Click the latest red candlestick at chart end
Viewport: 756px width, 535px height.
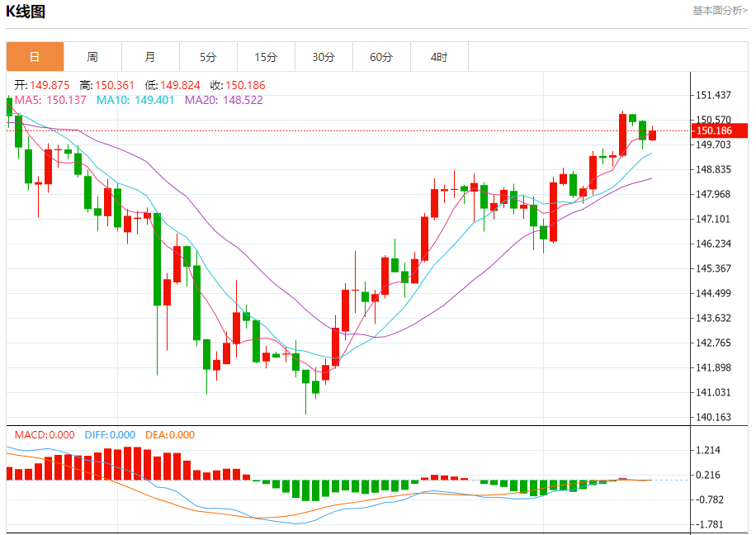pyautogui.click(x=652, y=135)
